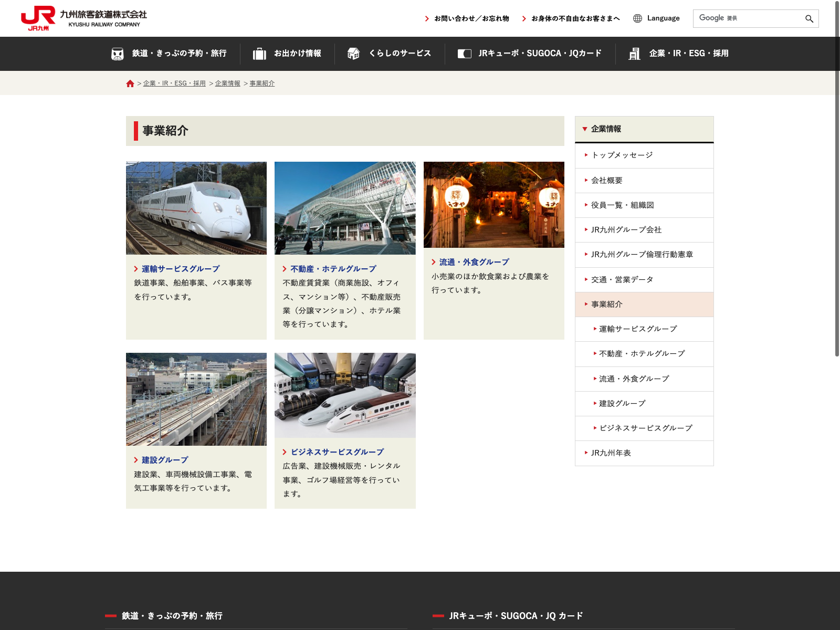Click the Google search input field
This screenshot has width=840, height=630.
click(748, 18)
